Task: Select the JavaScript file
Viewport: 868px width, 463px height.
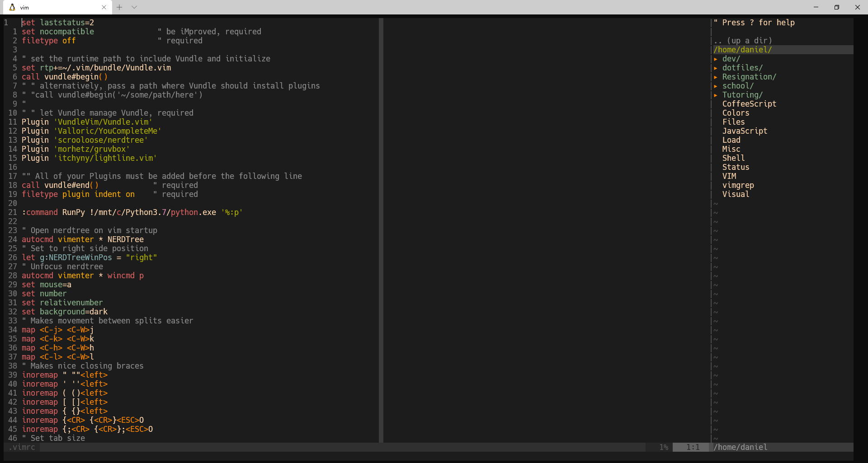Action: point(745,131)
